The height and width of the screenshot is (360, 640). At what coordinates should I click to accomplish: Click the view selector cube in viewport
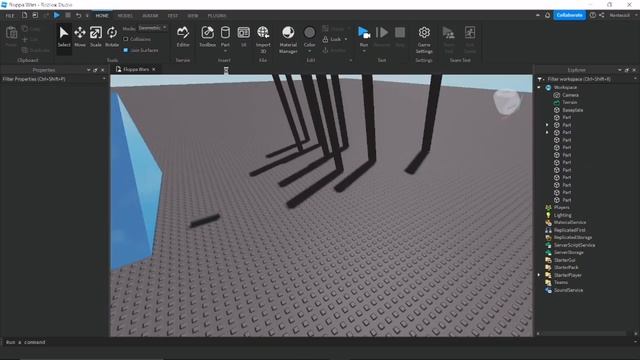coord(507,101)
